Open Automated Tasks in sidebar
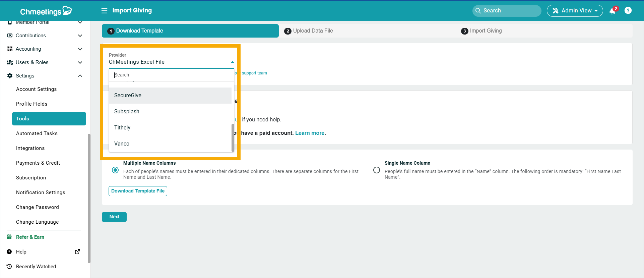Screen dimensions: 644x278 click(x=37, y=133)
